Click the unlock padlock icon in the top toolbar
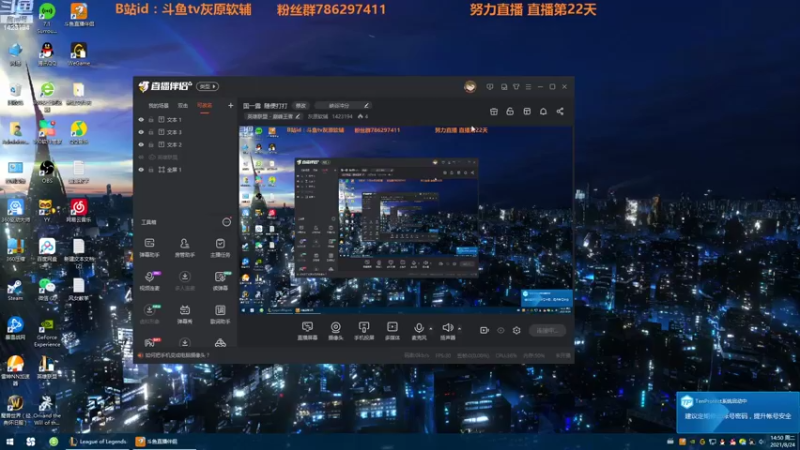This screenshot has height=450, width=800. pos(510,111)
